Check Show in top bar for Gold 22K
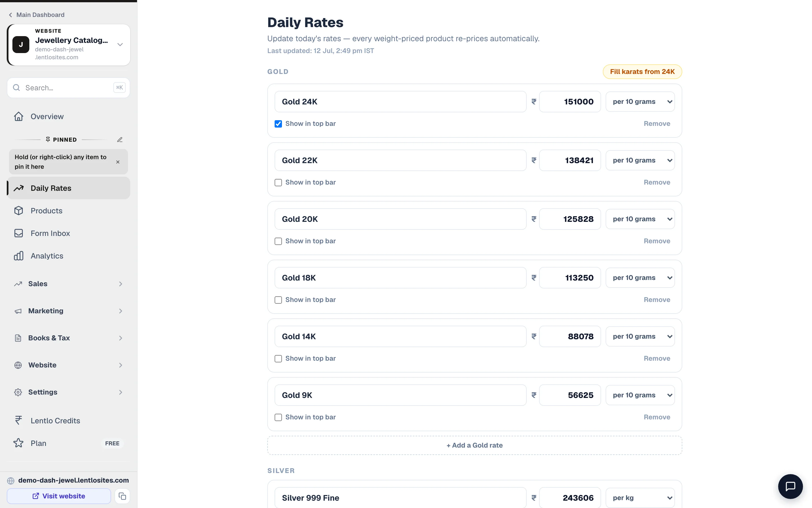This screenshot has width=812, height=508. coord(278,182)
